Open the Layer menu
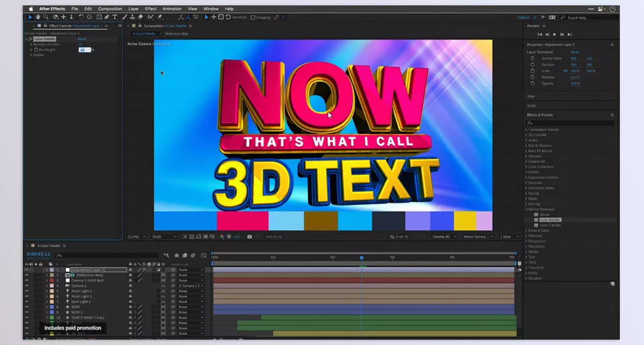Viewport: 644px width, 345px height. (x=133, y=9)
